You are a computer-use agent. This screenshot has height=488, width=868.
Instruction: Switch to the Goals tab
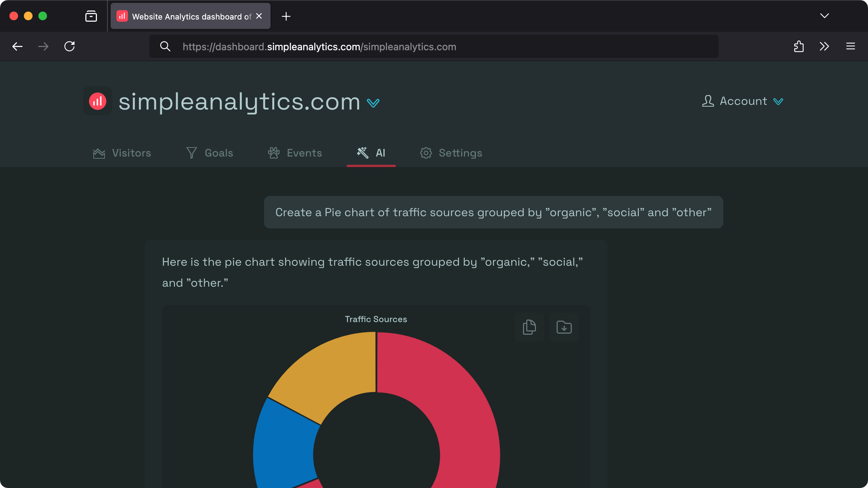point(209,153)
